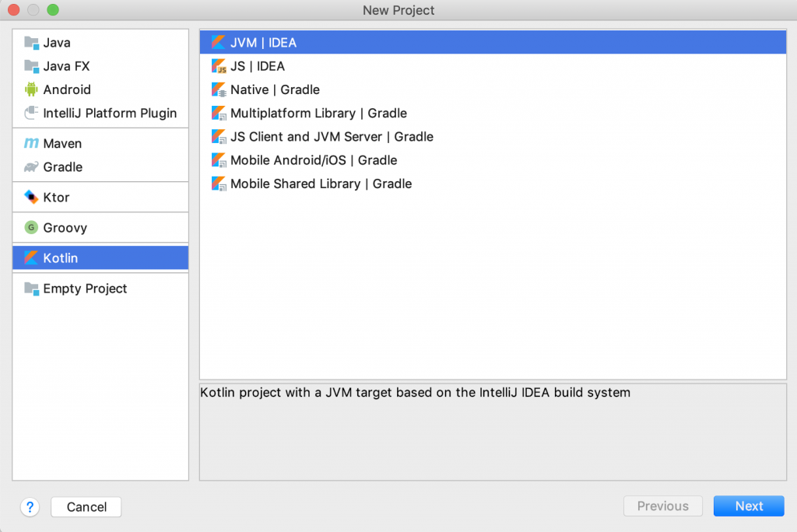
Task: Click the Kotlin JS icon in template list
Action: 219,67
